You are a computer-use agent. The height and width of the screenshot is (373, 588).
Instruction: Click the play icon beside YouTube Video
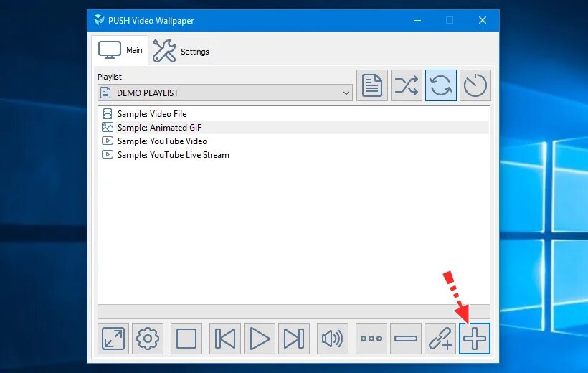coord(108,141)
